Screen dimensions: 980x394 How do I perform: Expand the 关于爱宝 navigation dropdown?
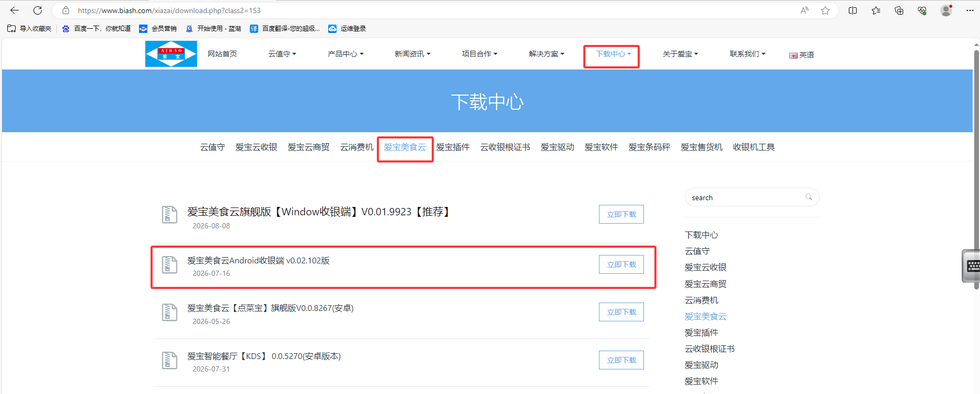tap(681, 54)
